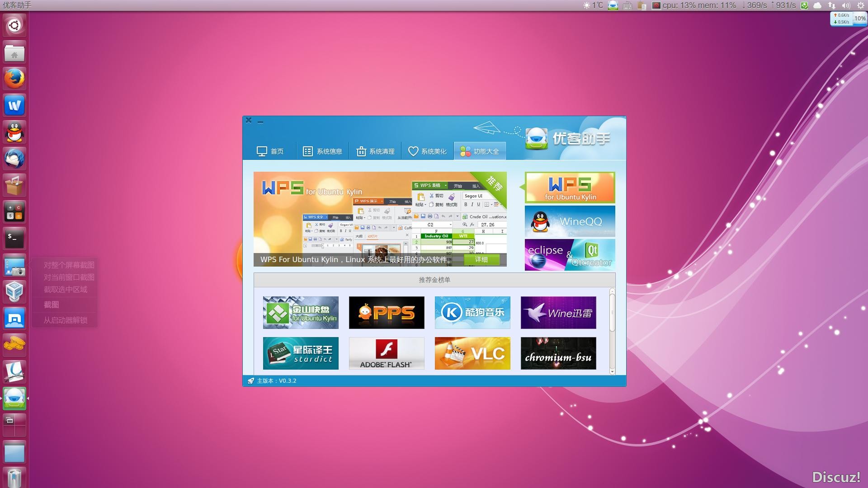Open the chromium-bsu game tile
This screenshot has width=868, height=488.
pyautogui.click(x=558, y=353)
